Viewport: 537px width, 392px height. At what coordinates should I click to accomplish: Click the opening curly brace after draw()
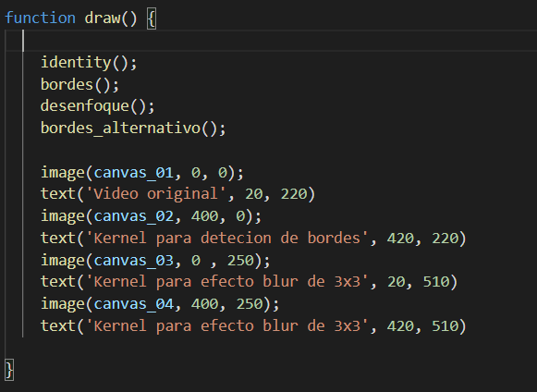pyautogui.click(x=152, y=18)
